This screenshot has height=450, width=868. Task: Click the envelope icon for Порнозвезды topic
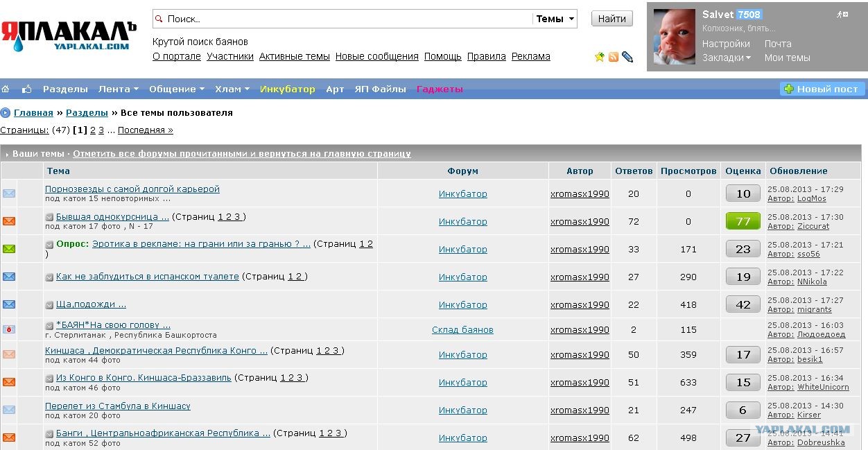[x=9, y=193]
